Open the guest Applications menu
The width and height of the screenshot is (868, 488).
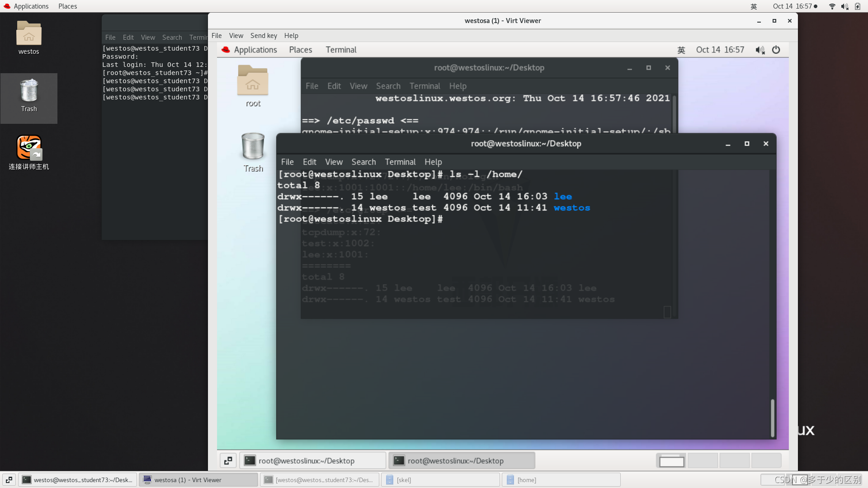point(255,50)
